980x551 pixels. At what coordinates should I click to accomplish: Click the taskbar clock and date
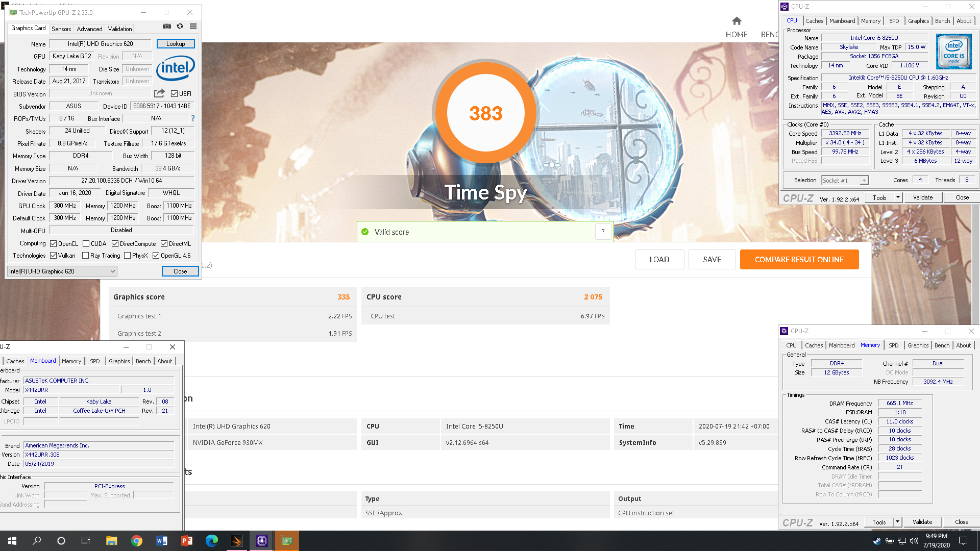tap(937, 541)
